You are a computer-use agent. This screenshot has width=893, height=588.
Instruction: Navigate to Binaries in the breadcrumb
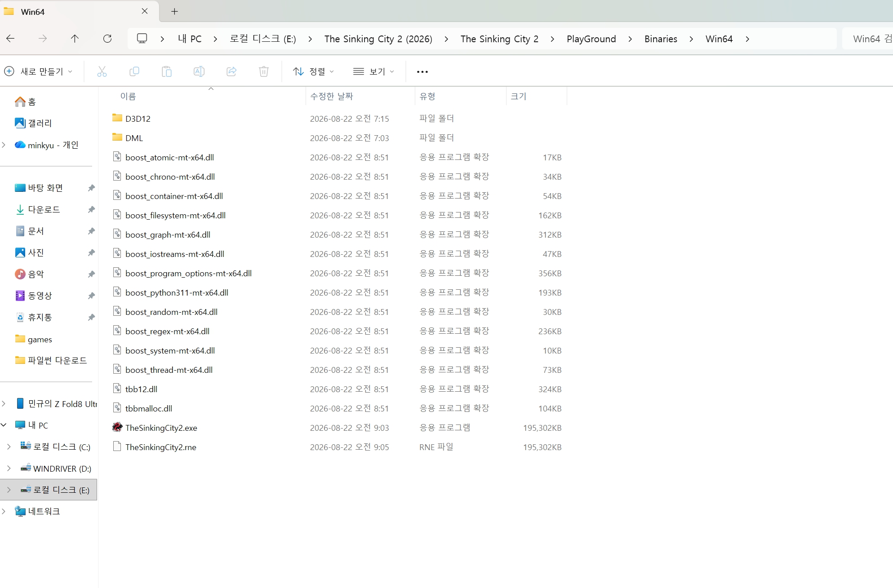661,39
